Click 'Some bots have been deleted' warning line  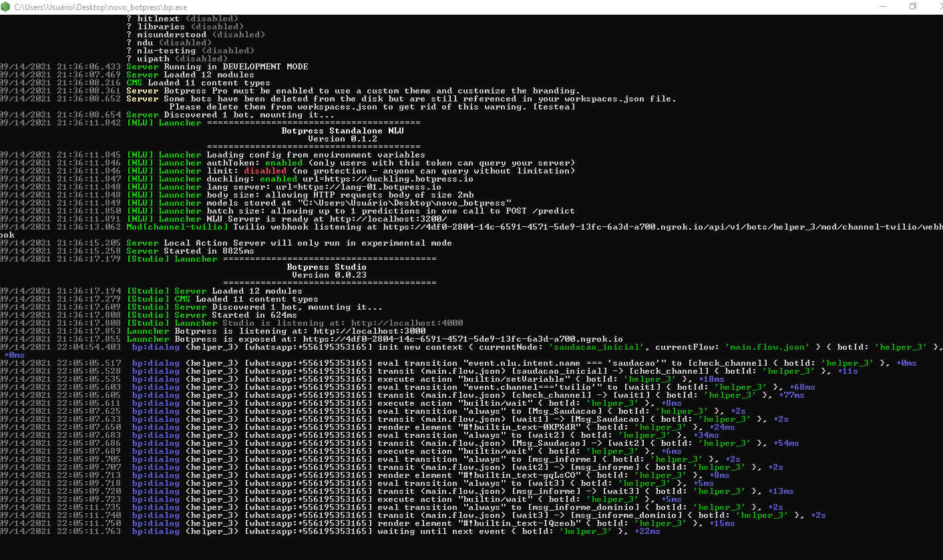(420, 99)
